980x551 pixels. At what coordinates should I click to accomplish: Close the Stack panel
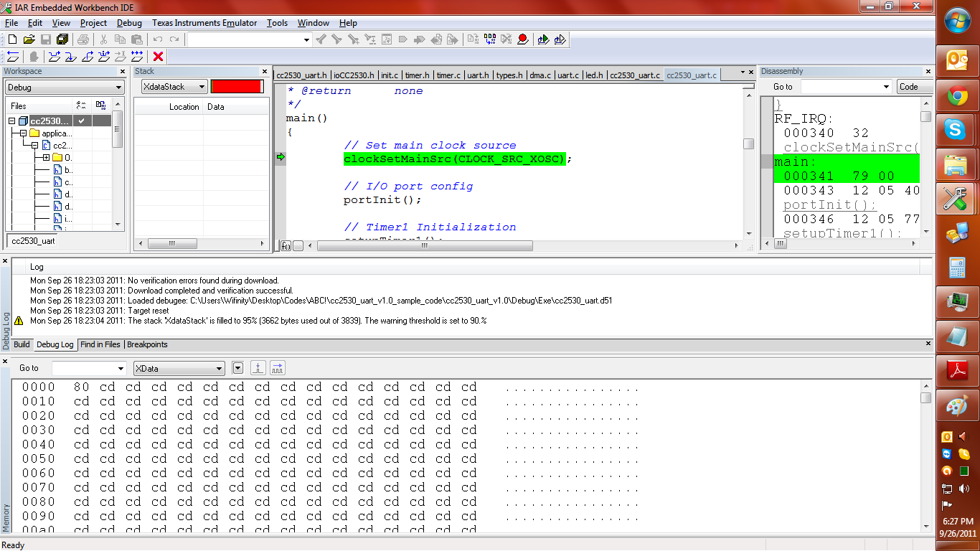pos(264,72)
